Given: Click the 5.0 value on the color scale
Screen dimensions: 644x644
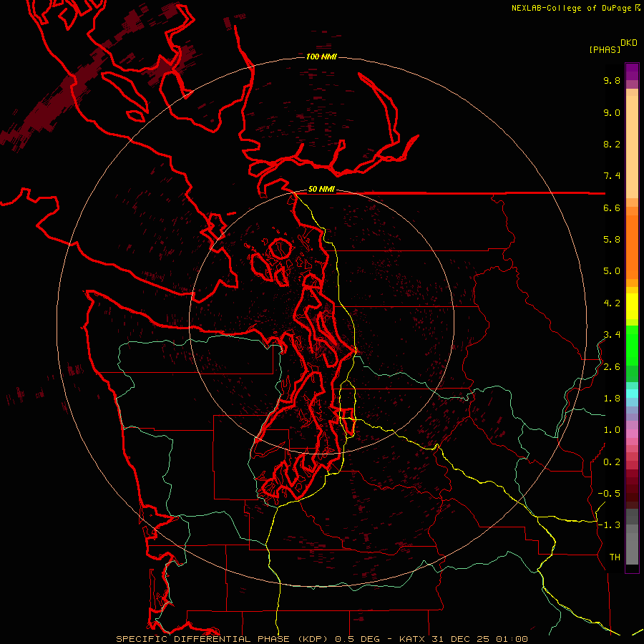Looking at the screenshot, I should 612,271.
